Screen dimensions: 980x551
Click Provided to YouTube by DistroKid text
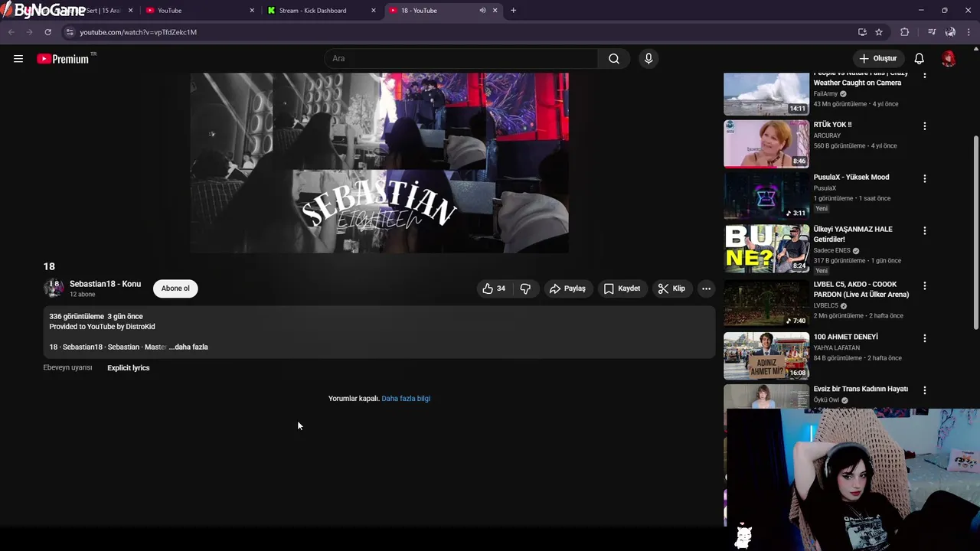click(x=102, y=327)
